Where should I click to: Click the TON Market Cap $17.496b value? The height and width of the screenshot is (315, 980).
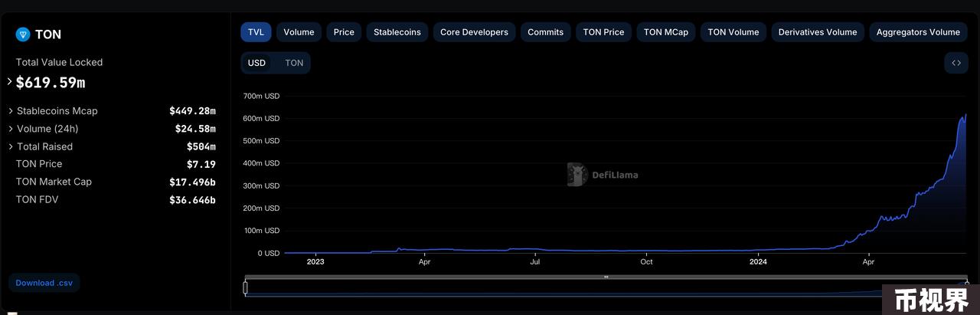193,182
